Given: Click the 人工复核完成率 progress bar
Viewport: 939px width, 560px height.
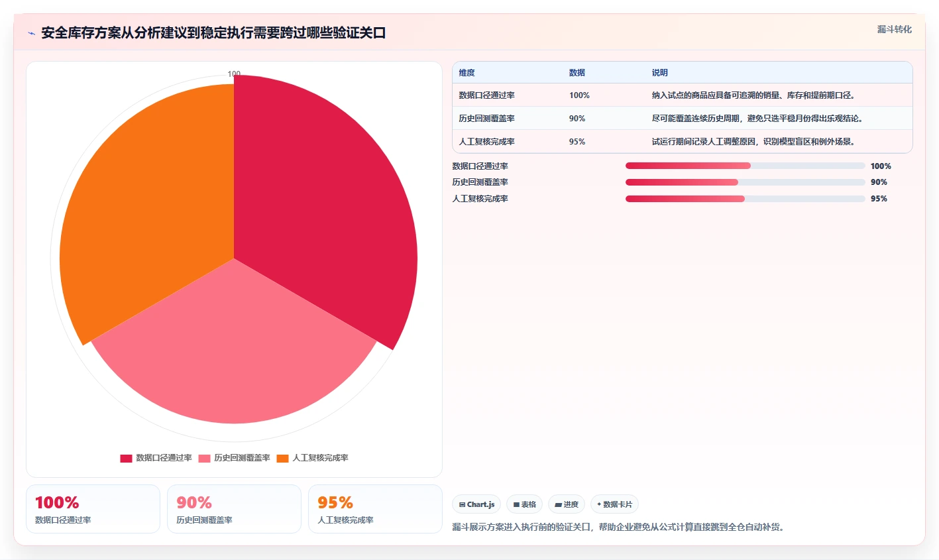Looking at the screenshot, I should pyautogui.click(x=746, y=199).
